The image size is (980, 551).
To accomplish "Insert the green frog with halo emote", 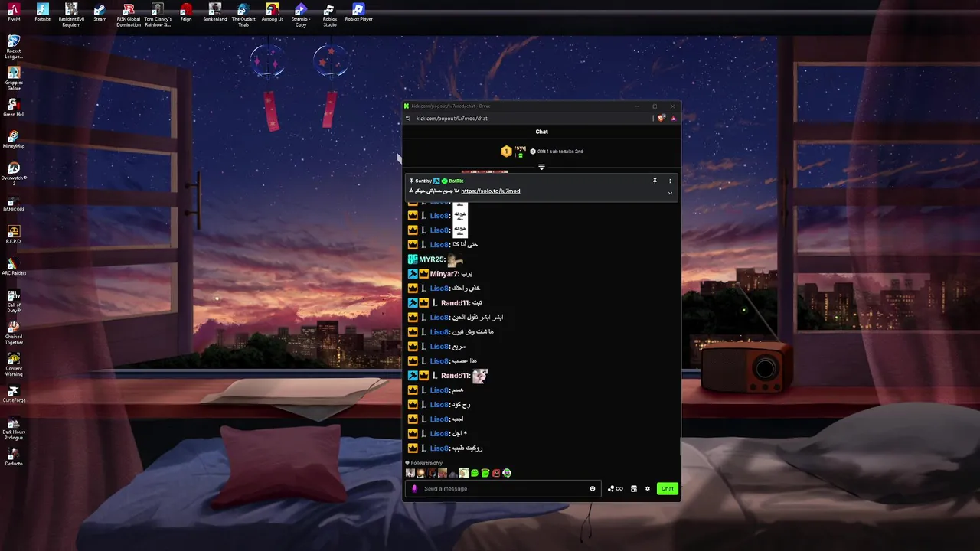I will pyautogui.click(x=485, y=473).
